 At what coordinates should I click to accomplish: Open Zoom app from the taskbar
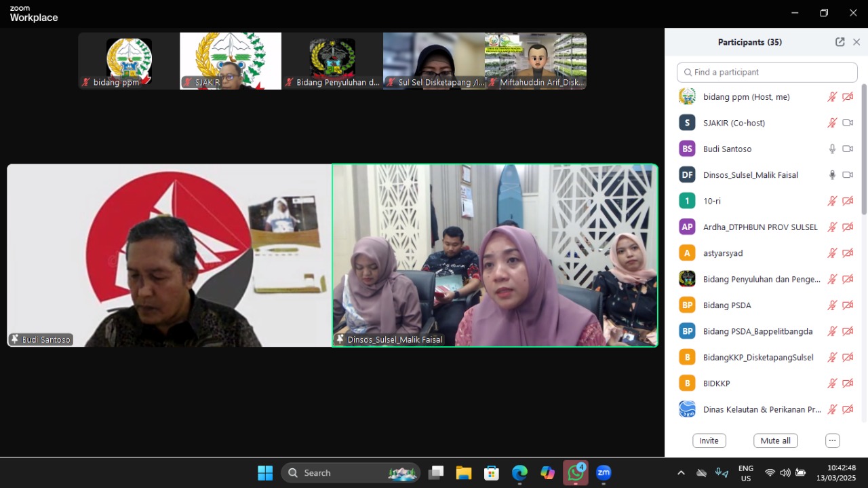tap(603, 473)
